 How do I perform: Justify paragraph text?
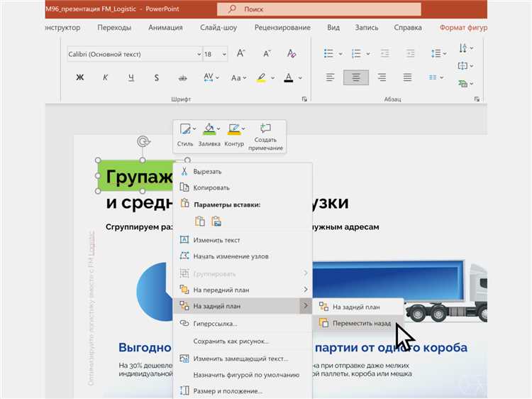coord(407,77)
